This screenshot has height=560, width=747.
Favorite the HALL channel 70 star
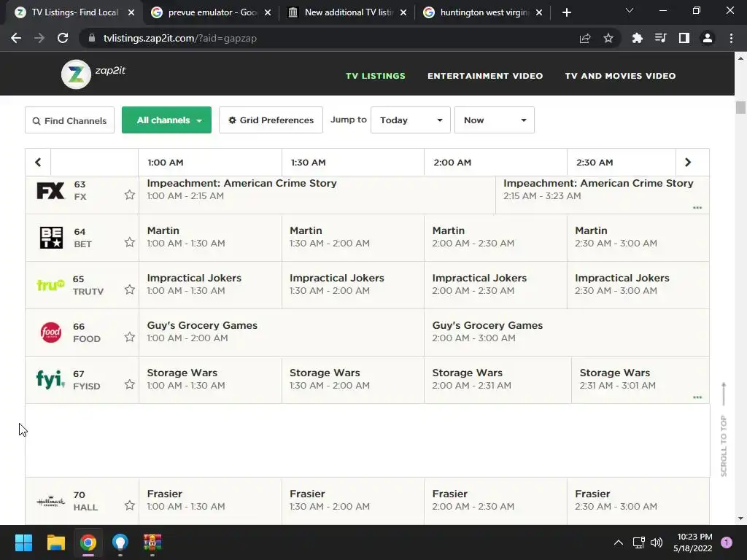coord(130,505)
